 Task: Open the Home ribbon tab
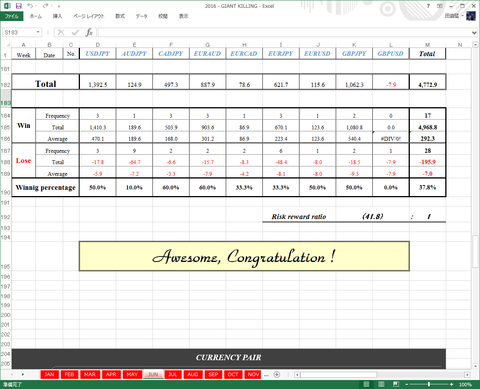click(36, 16)
